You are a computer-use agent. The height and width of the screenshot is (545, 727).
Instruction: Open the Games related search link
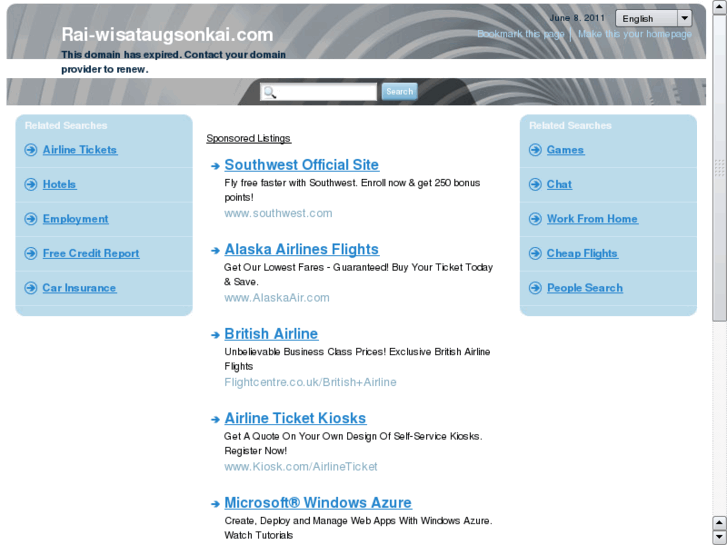pos(565,150)
